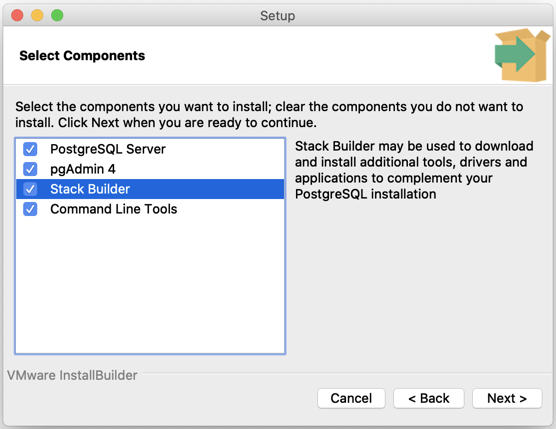Select the pgAdmin 4 component label

[x=83, y=169]
